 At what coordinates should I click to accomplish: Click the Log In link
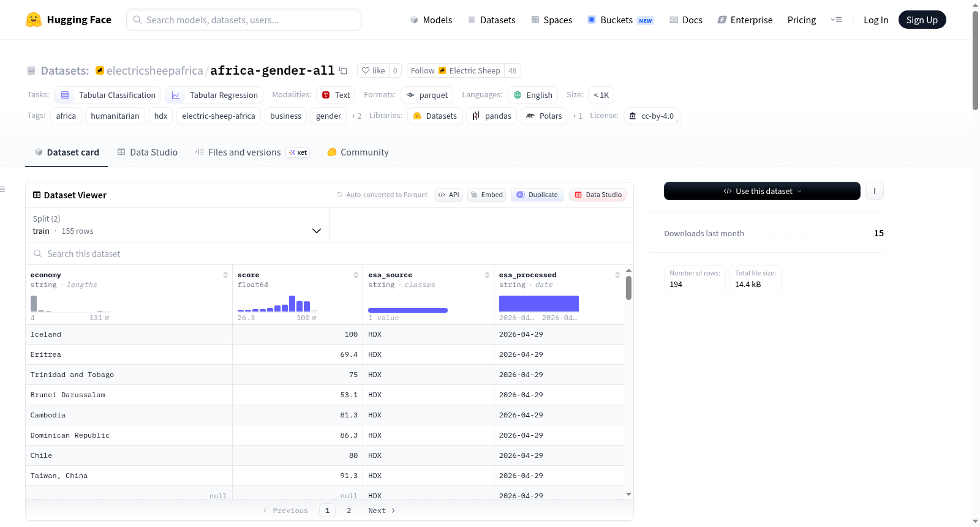876,20
